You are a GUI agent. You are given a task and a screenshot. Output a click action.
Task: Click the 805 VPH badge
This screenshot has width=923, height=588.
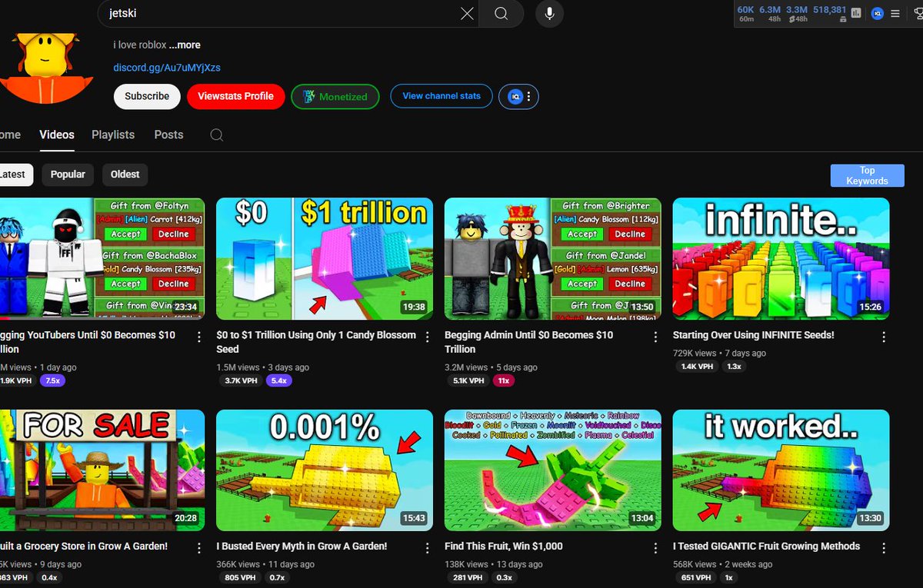click(x=238, y=578)
